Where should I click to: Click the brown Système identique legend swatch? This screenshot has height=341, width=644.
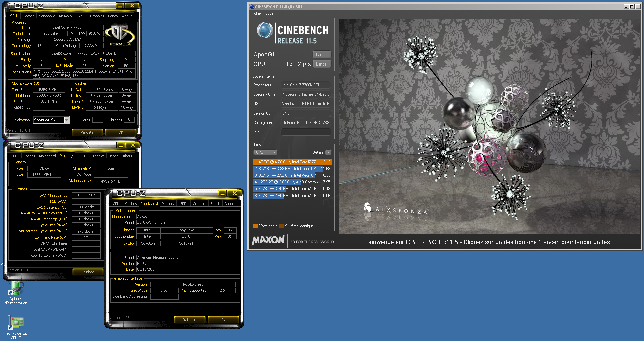pyautogui.click(x=282, y=226)
